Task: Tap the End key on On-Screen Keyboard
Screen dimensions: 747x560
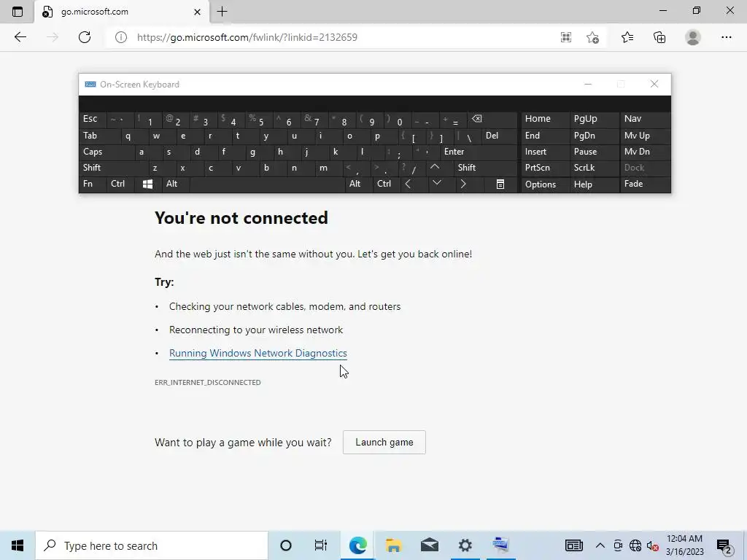Action: [x=544, y=136]
